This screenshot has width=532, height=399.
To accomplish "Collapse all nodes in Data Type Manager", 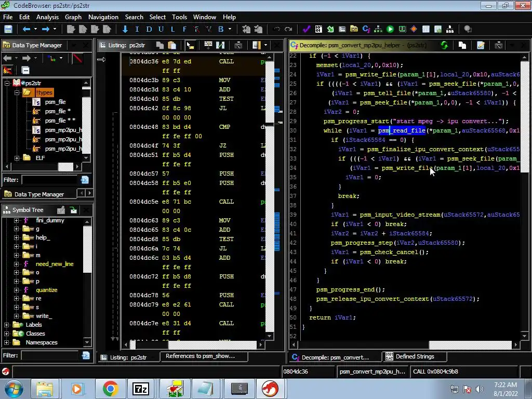I will tap(25, 70).
